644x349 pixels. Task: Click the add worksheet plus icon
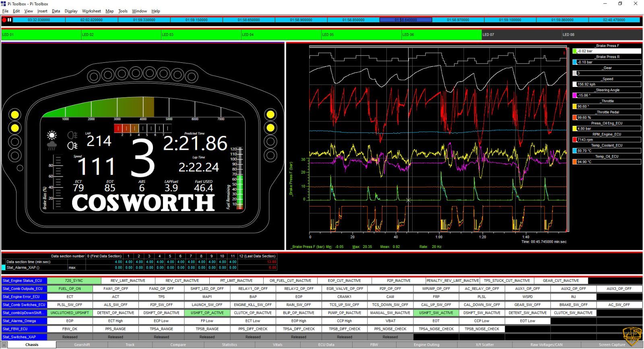click(4, 345)
